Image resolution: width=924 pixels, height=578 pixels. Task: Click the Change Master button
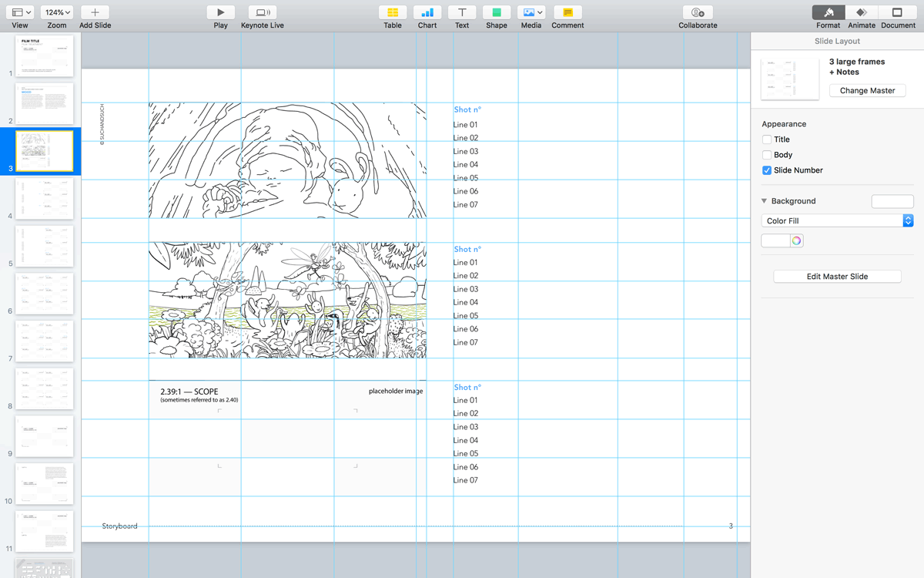click(867, 90)
